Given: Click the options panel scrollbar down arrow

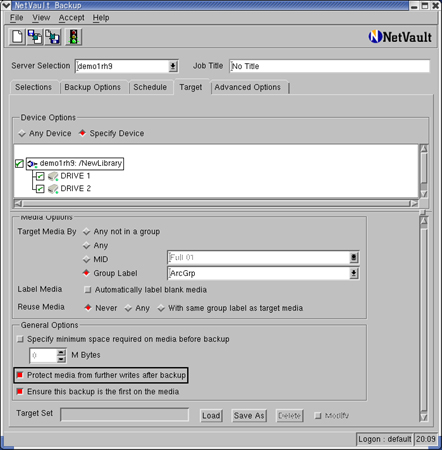Looking at the screenshot, I should pos(424,417).
